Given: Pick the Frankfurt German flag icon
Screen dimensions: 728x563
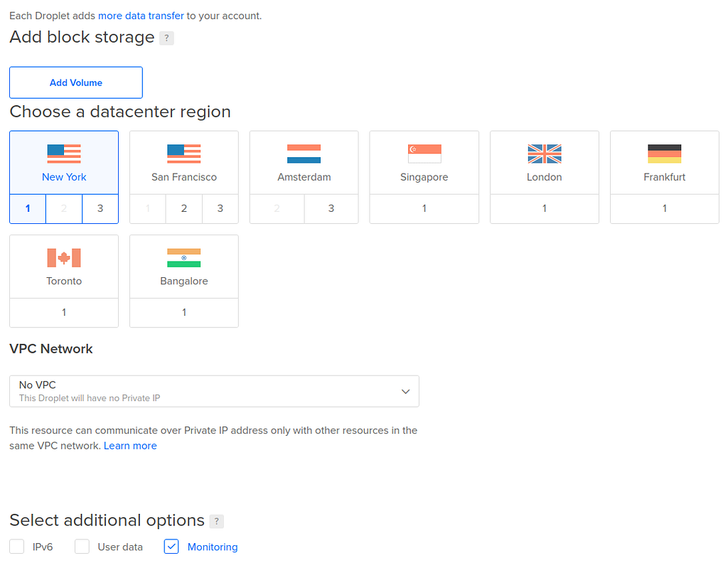Looking at the screenshot, I should pos(665,154).
